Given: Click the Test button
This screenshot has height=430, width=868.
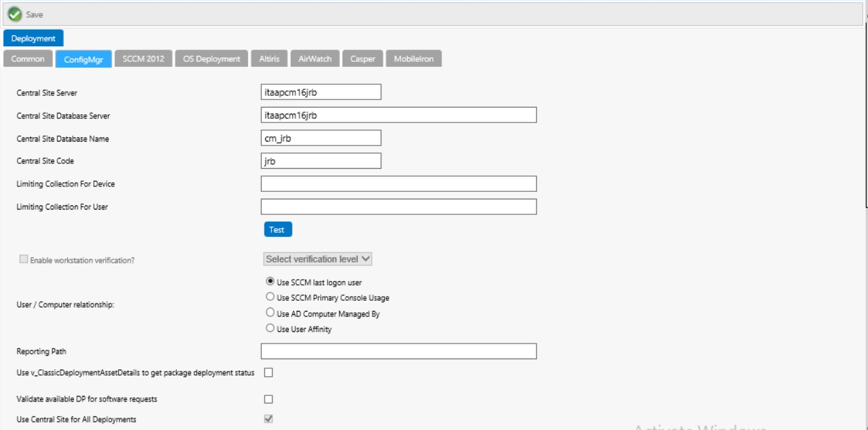Looking at the screenshot, I should click(x=277, y=229).
